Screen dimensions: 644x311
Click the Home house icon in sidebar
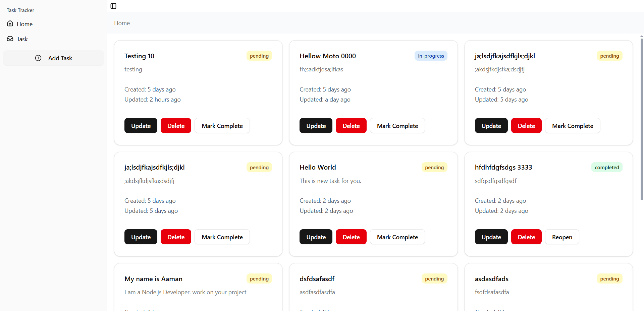[10, 23]
